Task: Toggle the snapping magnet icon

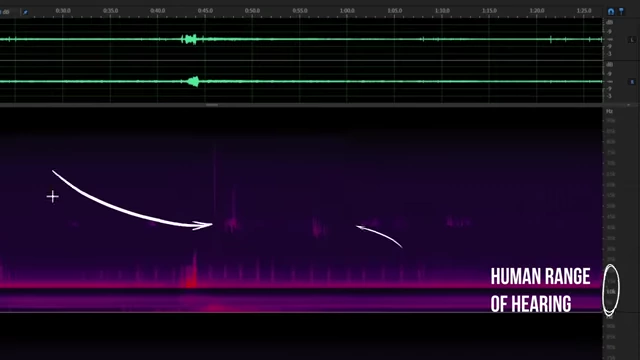Action: [611, 11]
